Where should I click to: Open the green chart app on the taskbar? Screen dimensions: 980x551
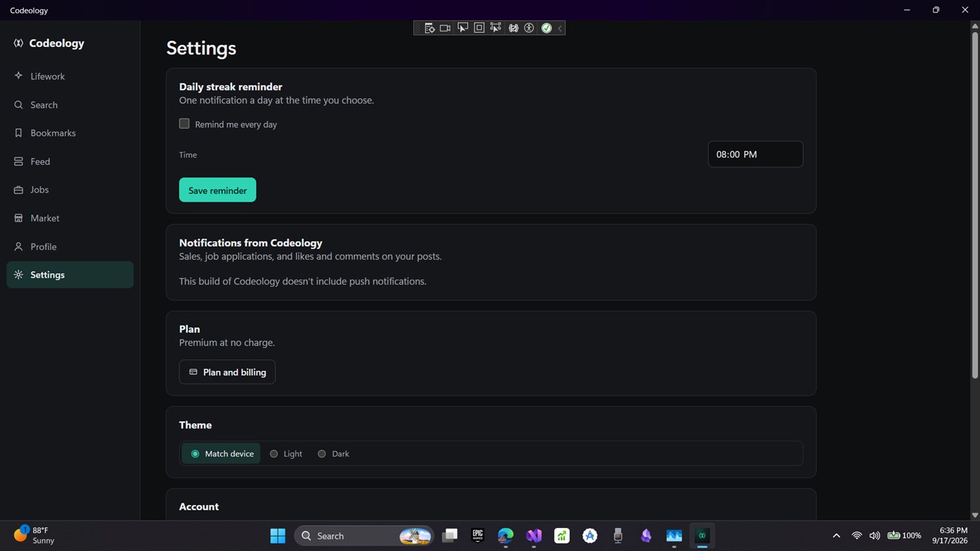(562, 536)
